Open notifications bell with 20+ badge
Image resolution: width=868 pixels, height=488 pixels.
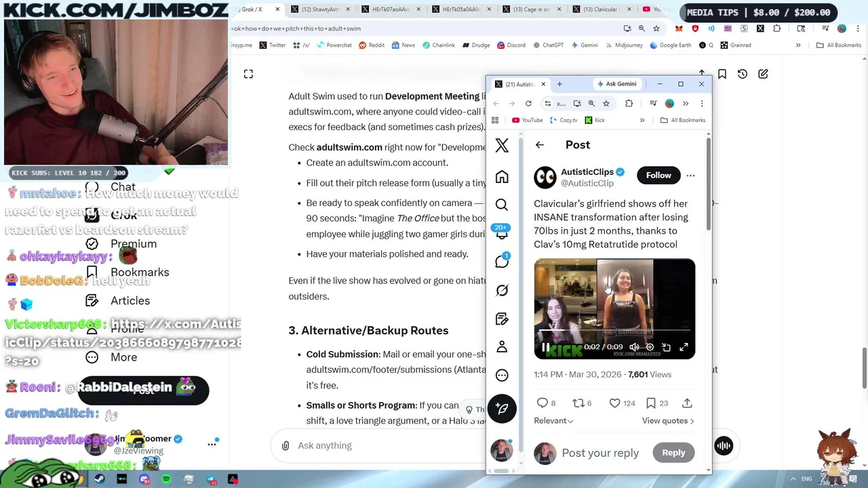502,232
